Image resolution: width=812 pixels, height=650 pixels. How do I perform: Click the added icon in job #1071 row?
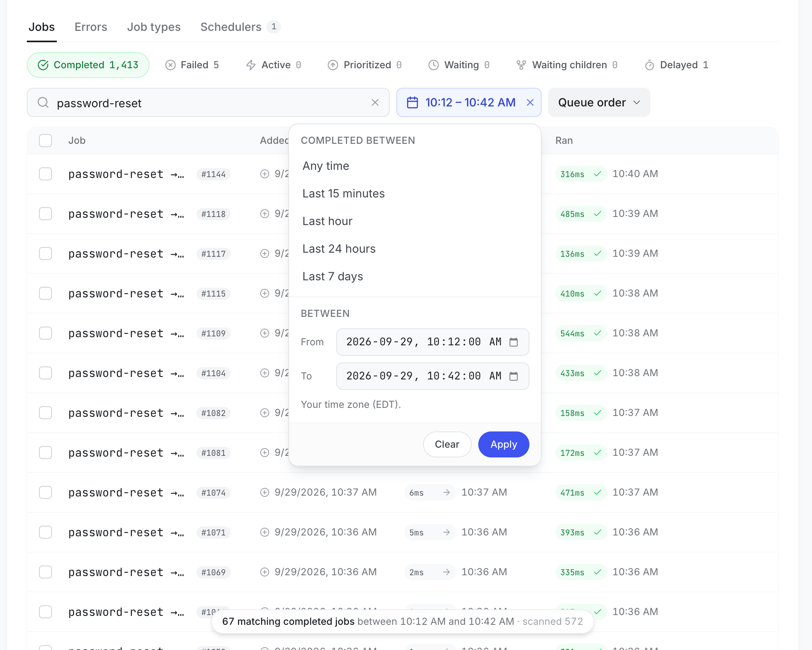click(x=265, y=532)
